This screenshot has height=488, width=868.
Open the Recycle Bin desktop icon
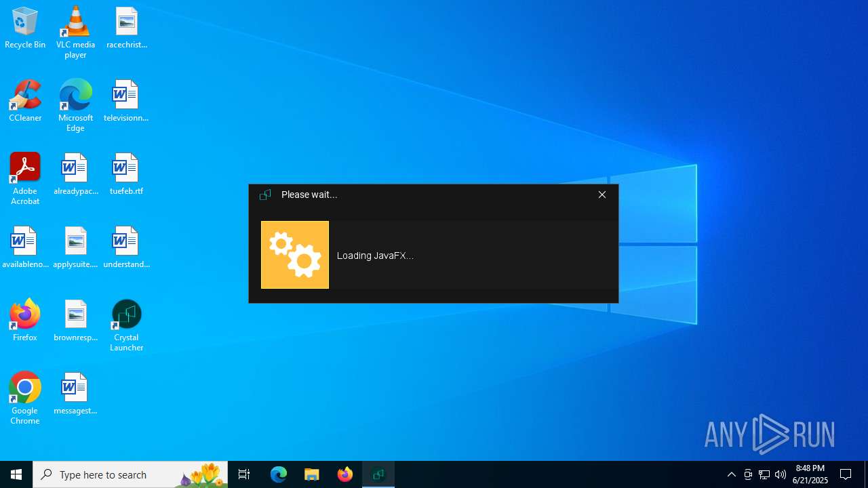(25, 28)
